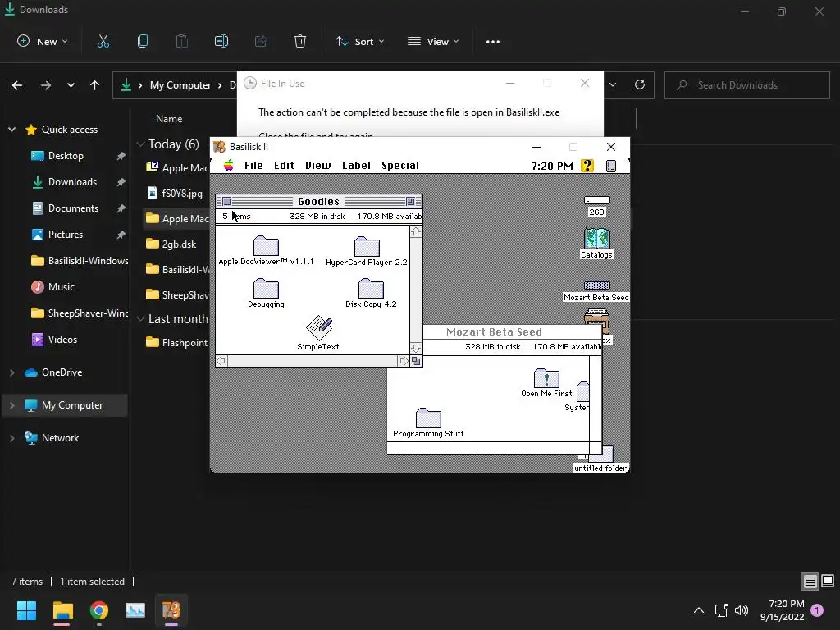Expand the OneDrive tree node
The height and width of the screenshot is (630, 840).
tap(11, 372)
